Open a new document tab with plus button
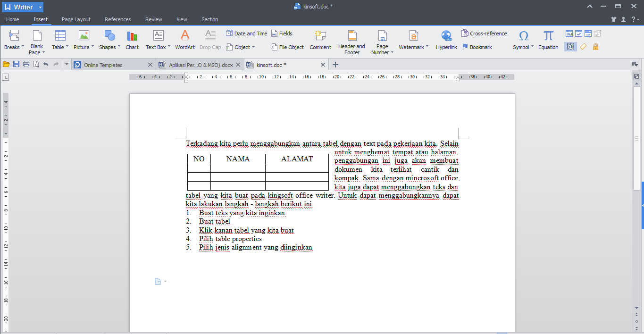Screen dimensions: 644x334 pyautogui.click(x=335, y=64)
